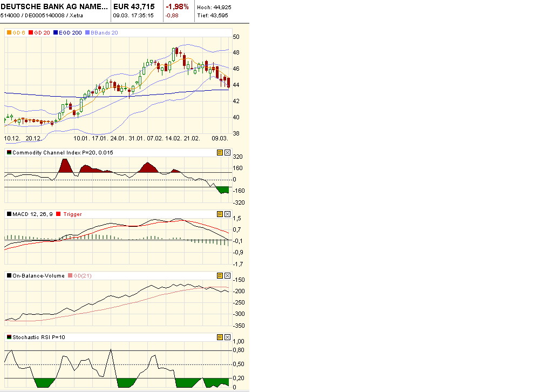
Task: Click the 320 CCI axis label
Action: 237,157
